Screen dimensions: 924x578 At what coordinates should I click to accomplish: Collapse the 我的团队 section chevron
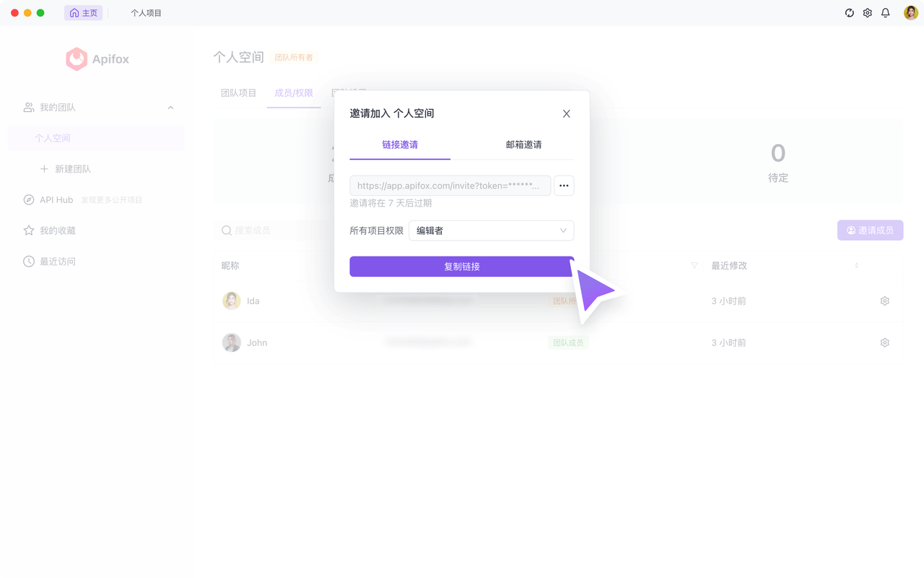(170, 108)
